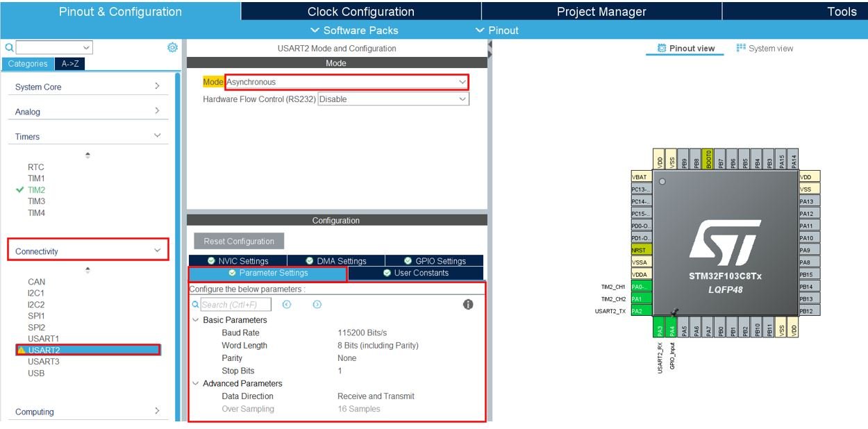Select the BOOT0 pin

(708, 159)
